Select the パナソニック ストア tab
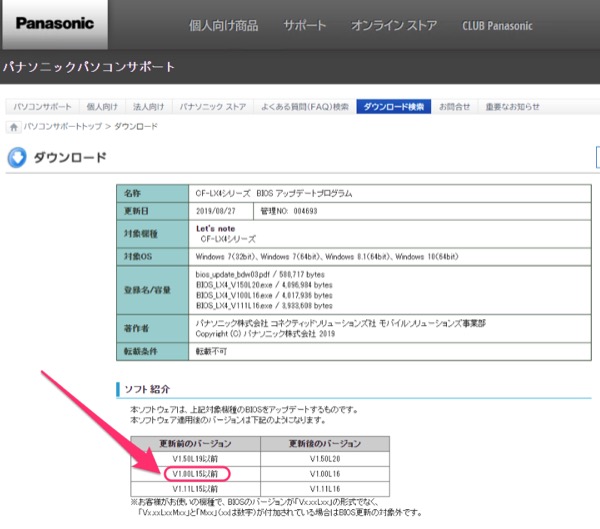 click(213, 107)
